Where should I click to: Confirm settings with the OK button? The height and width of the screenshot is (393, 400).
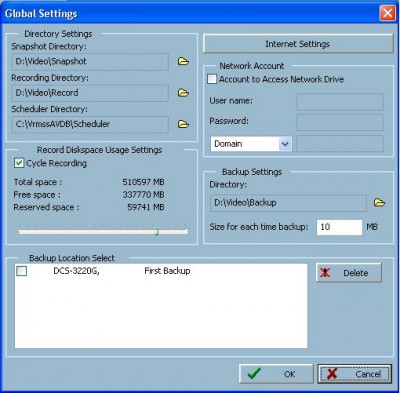(276, 374)
